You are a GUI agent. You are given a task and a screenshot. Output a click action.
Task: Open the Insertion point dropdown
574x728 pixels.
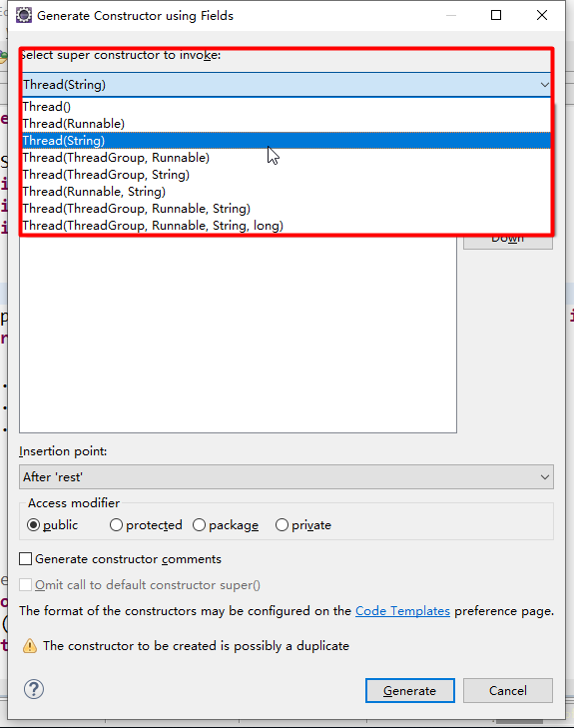[287, 476]
